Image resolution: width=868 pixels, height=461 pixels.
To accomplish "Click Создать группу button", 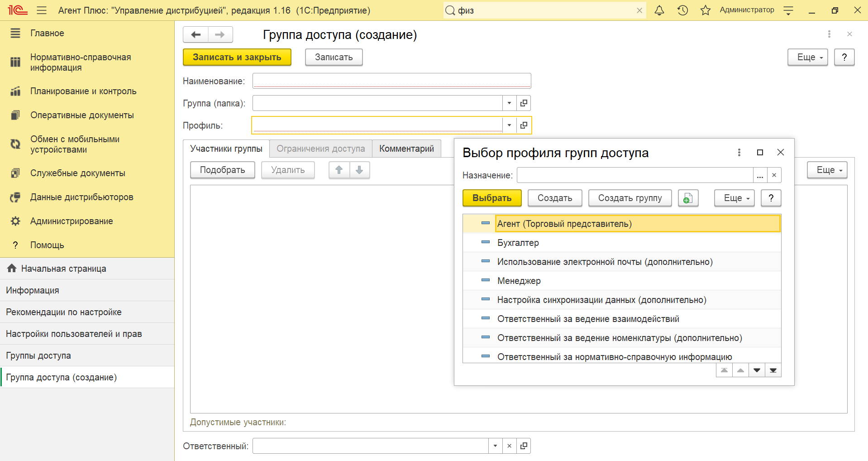I will pos(630,198).
